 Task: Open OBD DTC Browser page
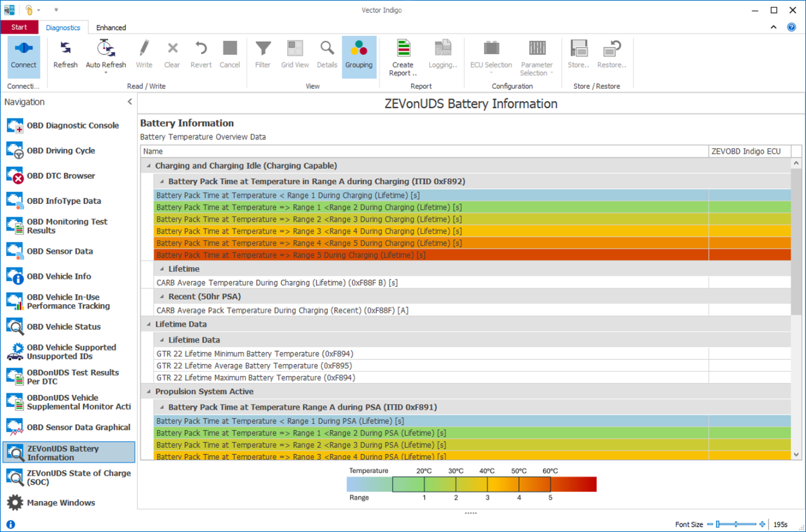(x=69, y=176)
